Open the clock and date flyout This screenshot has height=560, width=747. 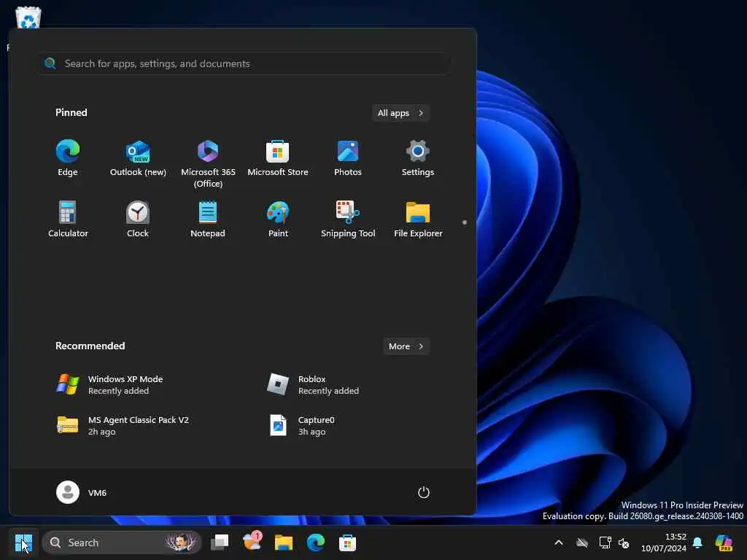(664, 542)
